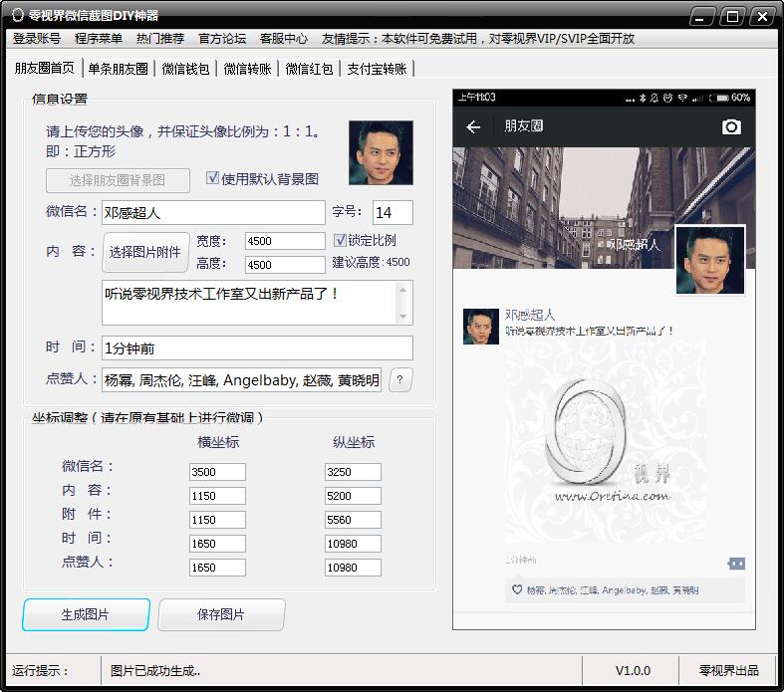Image resolution: width=784 pixels, height=692 pixels.
Task: Click the camera icon in phone preview
Action: pos(731,126)
